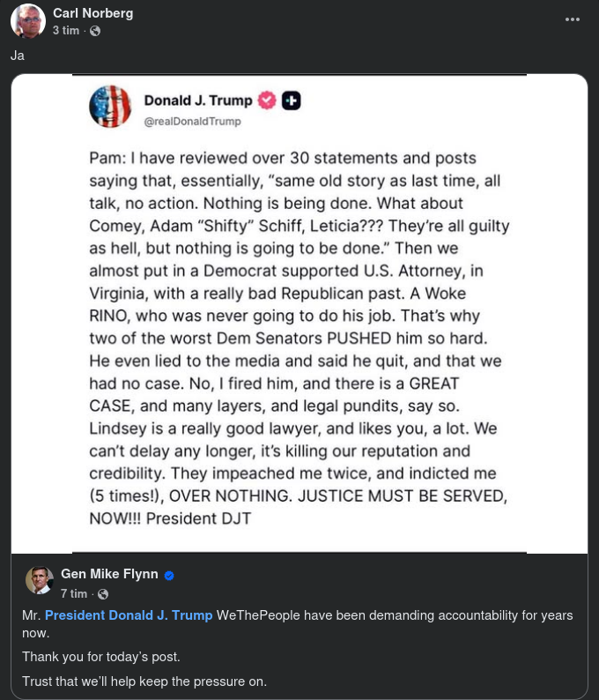Open the Gen Mike Flynn profile name

[109, 574]
